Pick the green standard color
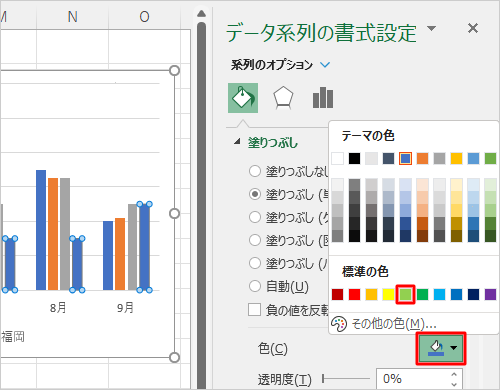 point(422,294)
